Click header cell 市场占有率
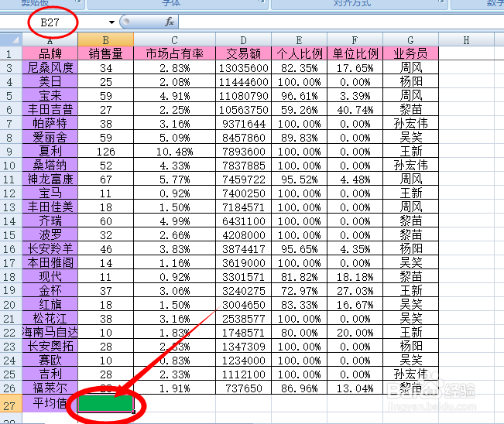Screen dimensions: 504x424 [x=174, y=53]
